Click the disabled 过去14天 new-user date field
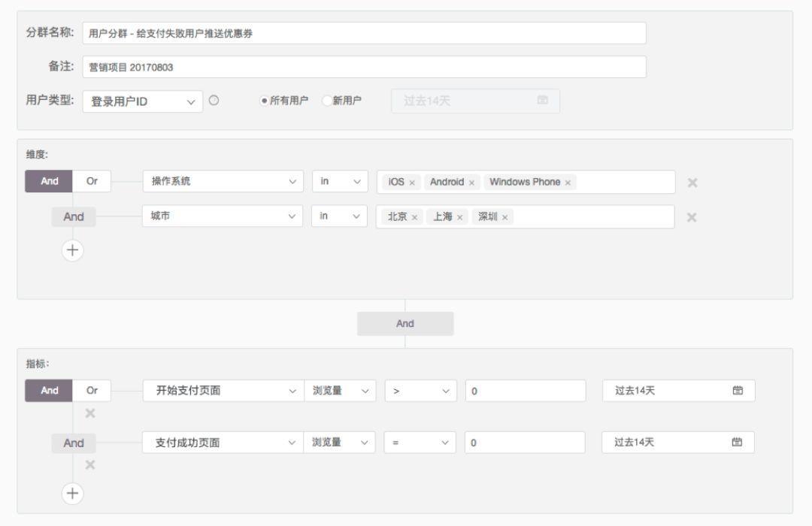This screenshot has height=526, width=812. pyautogui.click(x=475, y=101)
